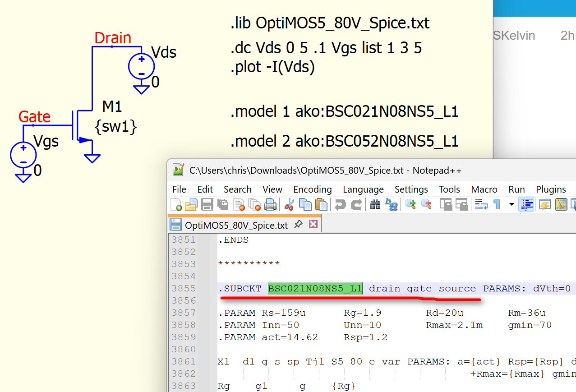
Task: Expand dropdown arrow next to pilcrow icon
Action: tap(511, 205)
